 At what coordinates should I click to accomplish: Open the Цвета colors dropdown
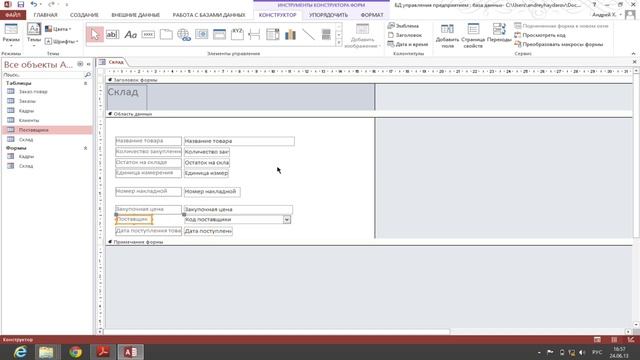pyautogui.click(x=58, y=29)
